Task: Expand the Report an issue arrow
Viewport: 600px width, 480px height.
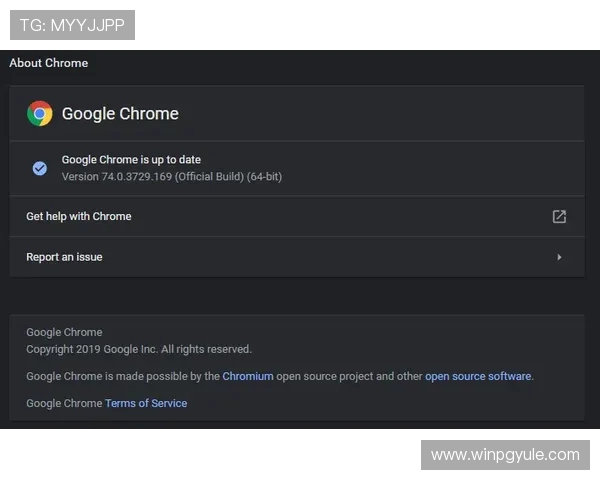Action: point(559,257)
